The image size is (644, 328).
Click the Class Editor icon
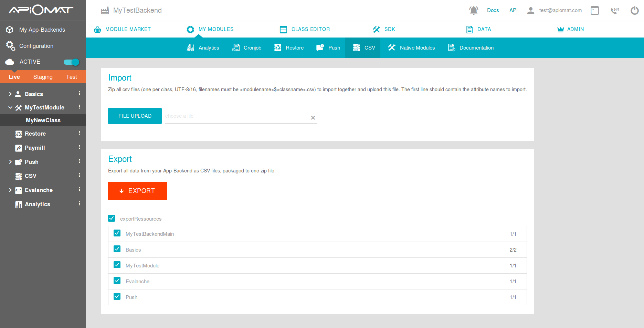283,30
